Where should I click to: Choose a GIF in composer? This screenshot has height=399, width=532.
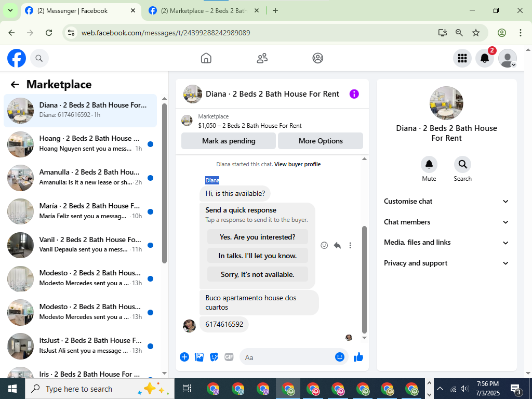229,357
